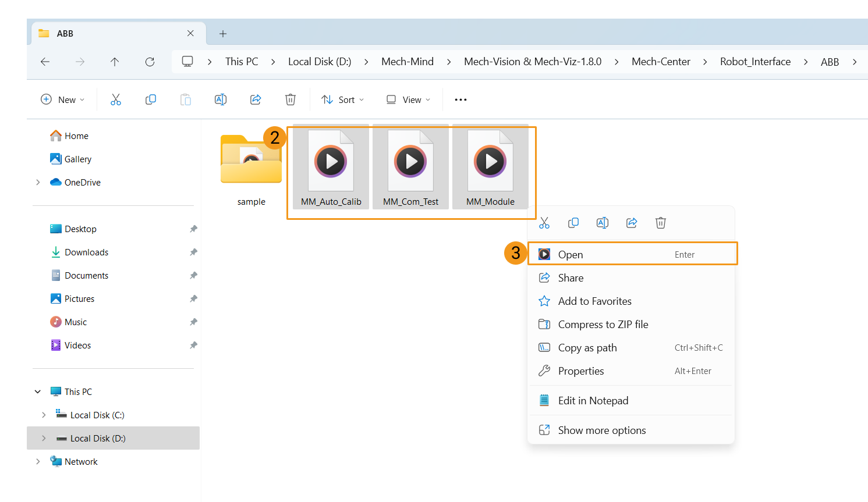
Task: Click Show more options entry
Action: click(602, 430)
